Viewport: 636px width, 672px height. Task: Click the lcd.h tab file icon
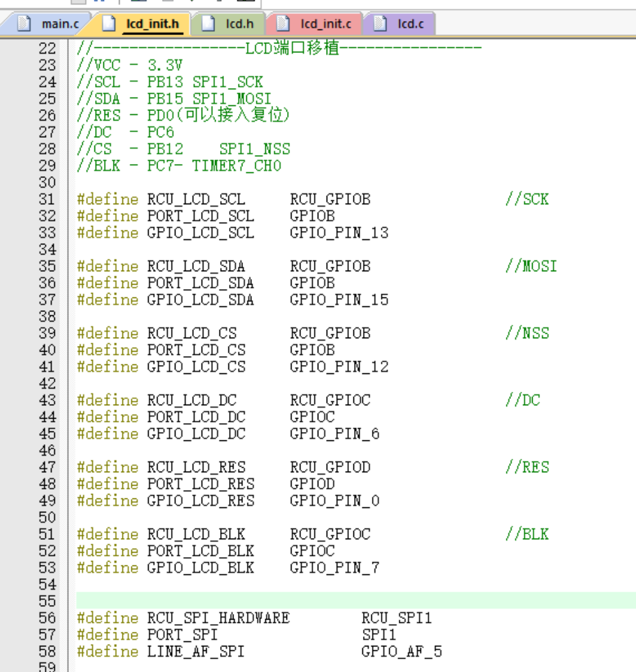tap(208, 23)
